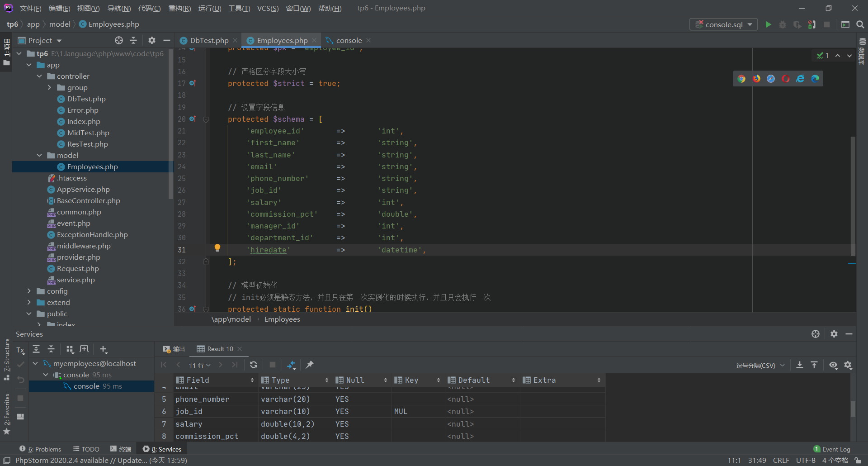Open the 终端 terminal tool window

tap(121, 449)
